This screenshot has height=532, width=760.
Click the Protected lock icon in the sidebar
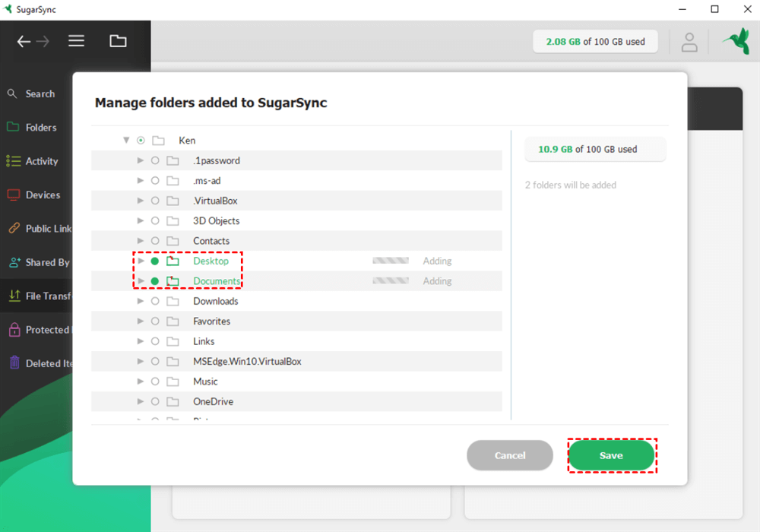click(14, 330)
